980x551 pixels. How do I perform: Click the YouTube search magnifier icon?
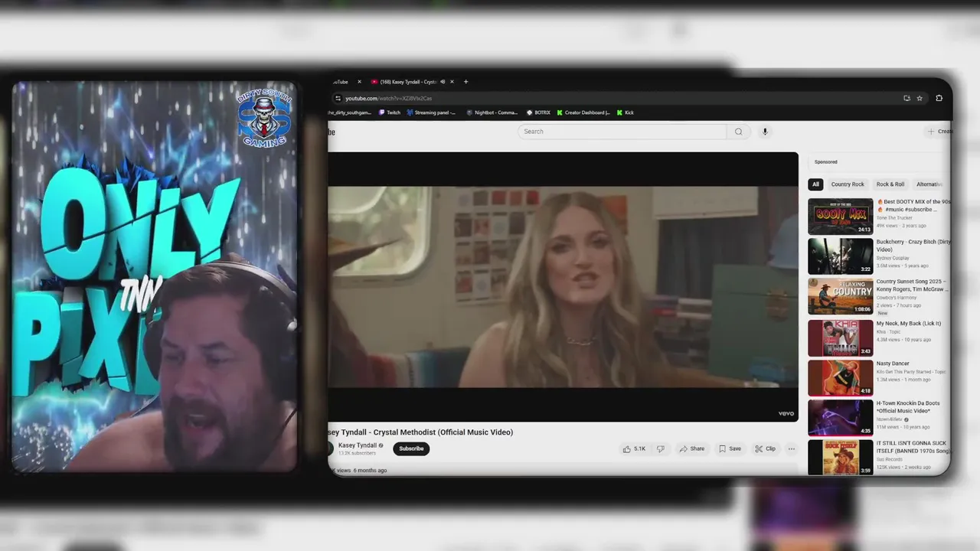click(738, 132)
